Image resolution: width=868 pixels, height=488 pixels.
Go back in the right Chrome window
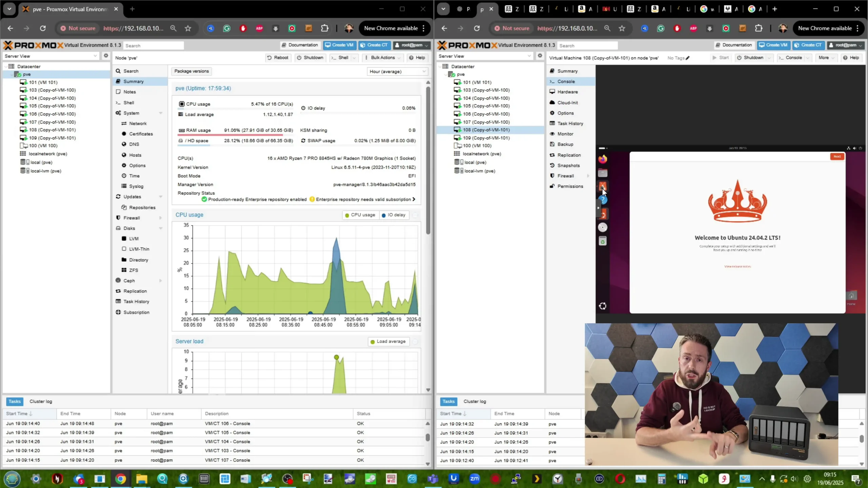click(x=444, y=28)
